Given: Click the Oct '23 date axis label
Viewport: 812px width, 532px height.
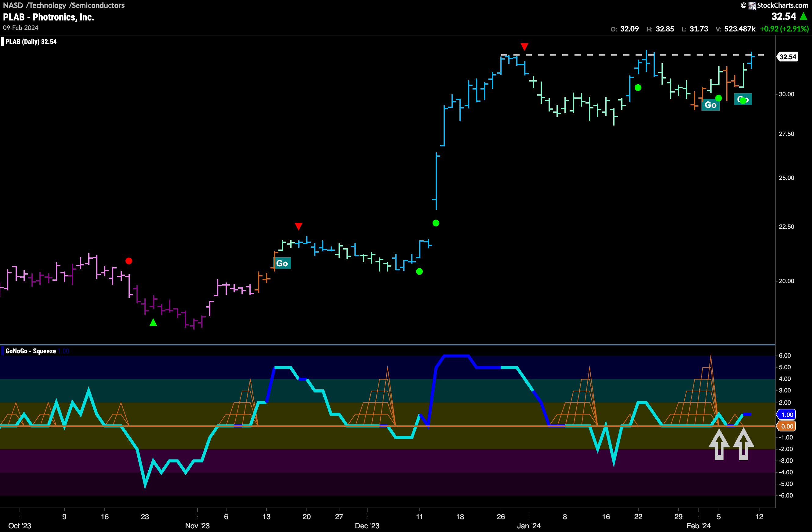Looking at the screenshot, I should tap(20, 526).
